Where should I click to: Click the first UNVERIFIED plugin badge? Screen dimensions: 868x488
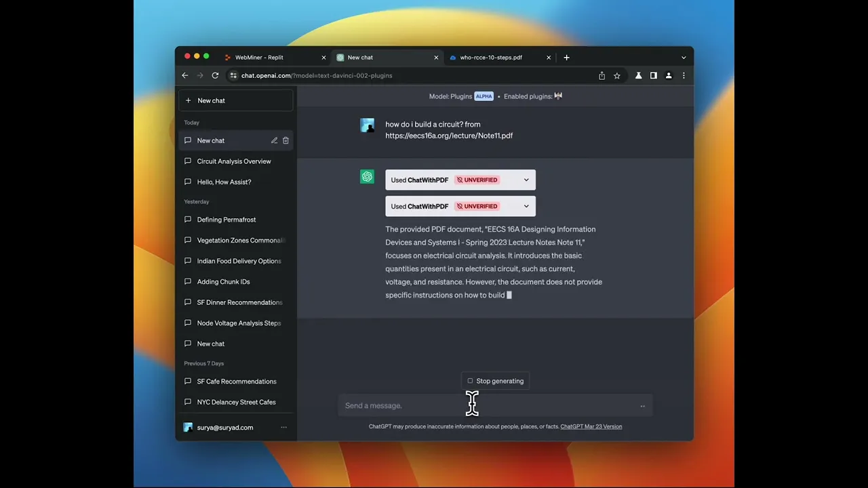tap(477, 180)
